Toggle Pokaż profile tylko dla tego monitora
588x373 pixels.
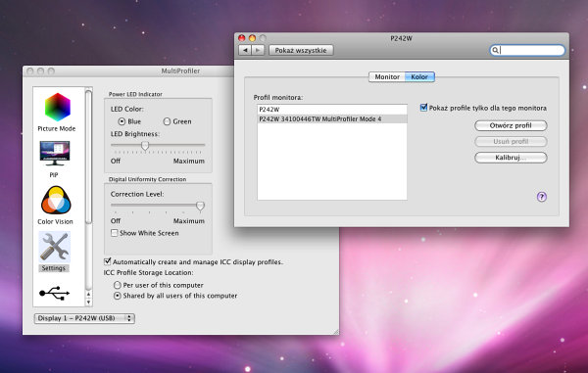(423, 108)
